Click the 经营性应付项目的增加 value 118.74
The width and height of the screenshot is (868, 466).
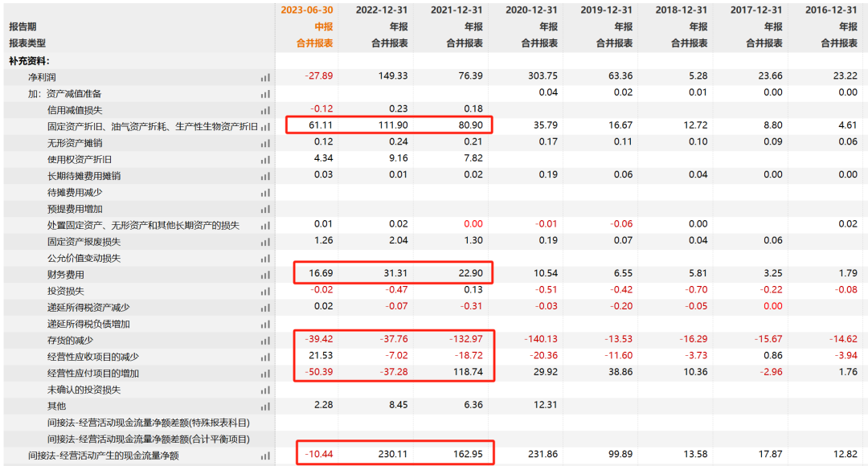[x=469, y=372]
